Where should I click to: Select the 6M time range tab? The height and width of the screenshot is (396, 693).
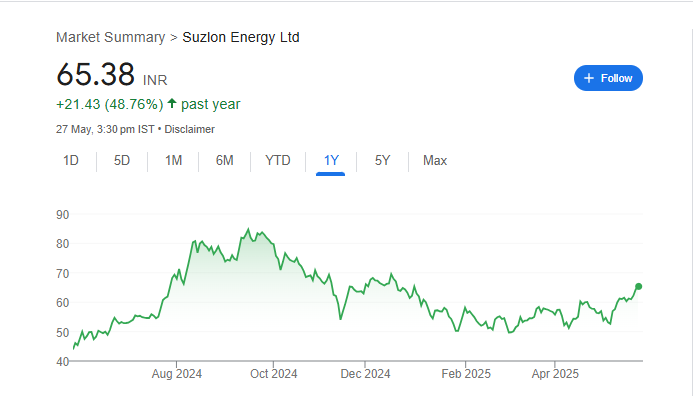(225, 160)
